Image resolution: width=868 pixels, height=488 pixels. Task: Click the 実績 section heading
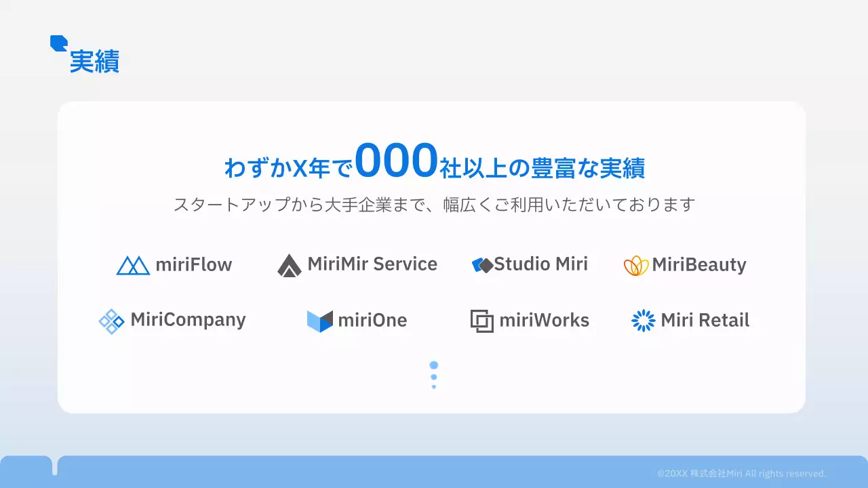pos(94,61)
